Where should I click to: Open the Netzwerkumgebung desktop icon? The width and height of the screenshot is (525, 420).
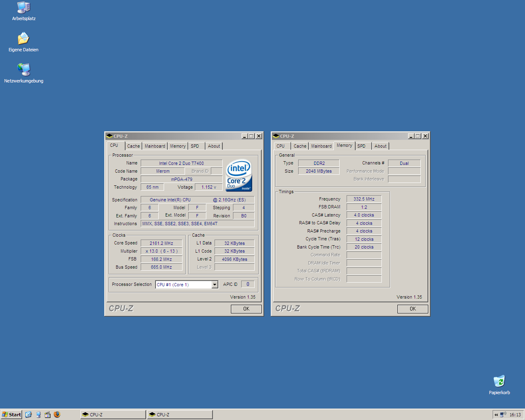[24, 73]
